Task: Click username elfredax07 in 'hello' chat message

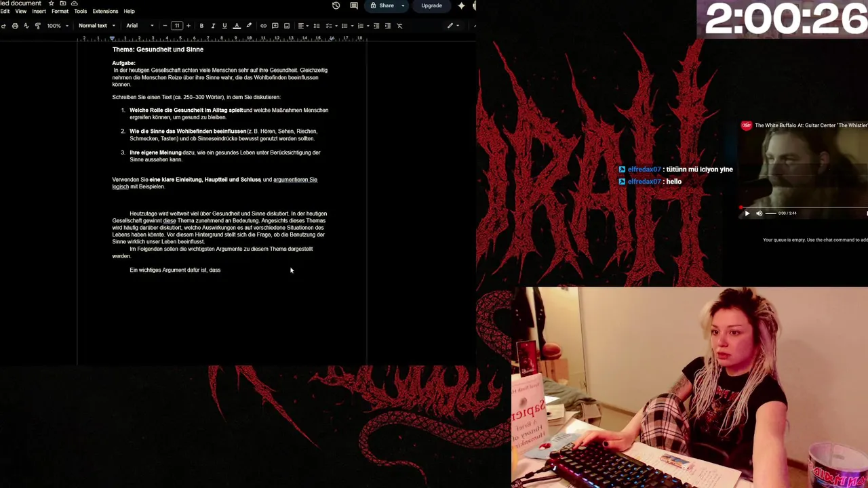Action: 644,182
